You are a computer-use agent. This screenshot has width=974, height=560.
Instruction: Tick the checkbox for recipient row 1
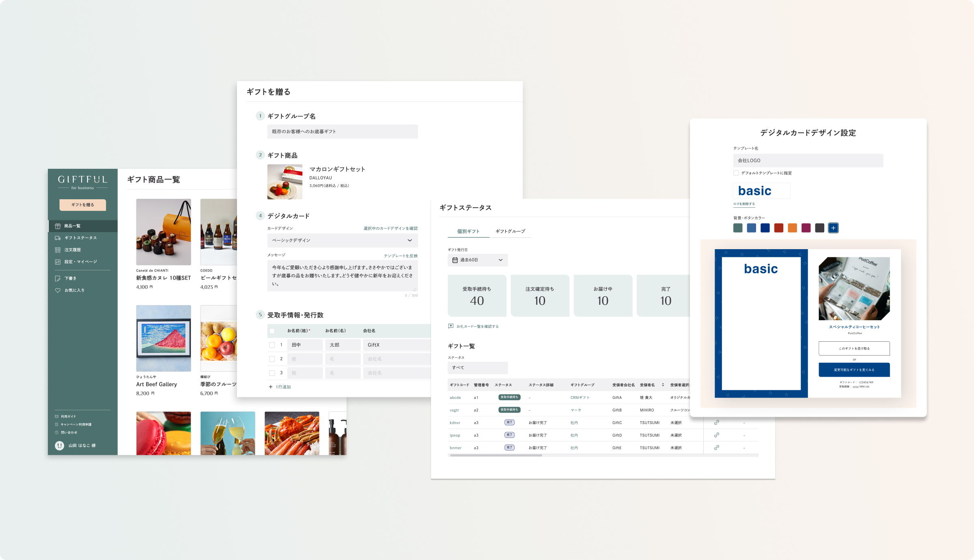click(x=272, y=345)
